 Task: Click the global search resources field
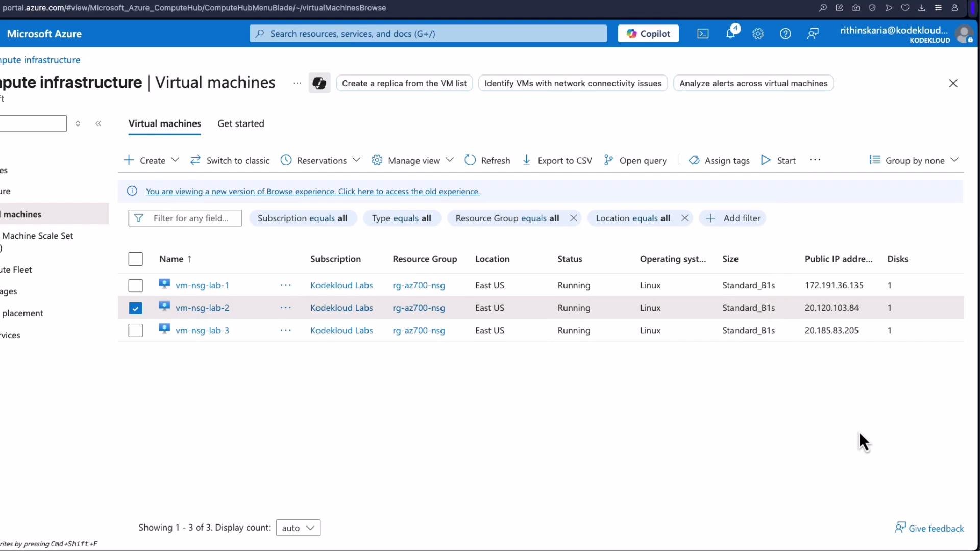428,34
